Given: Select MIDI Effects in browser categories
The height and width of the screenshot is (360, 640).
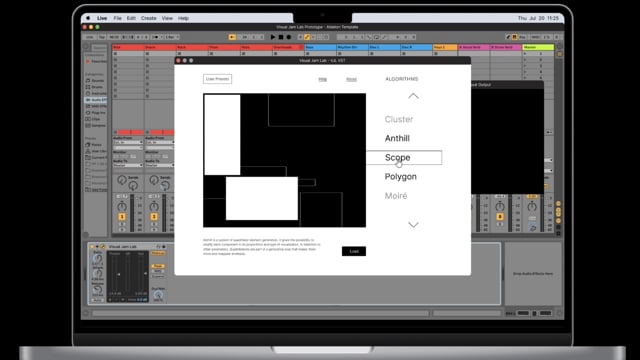Looking at the screenshot, I should 96,106.
